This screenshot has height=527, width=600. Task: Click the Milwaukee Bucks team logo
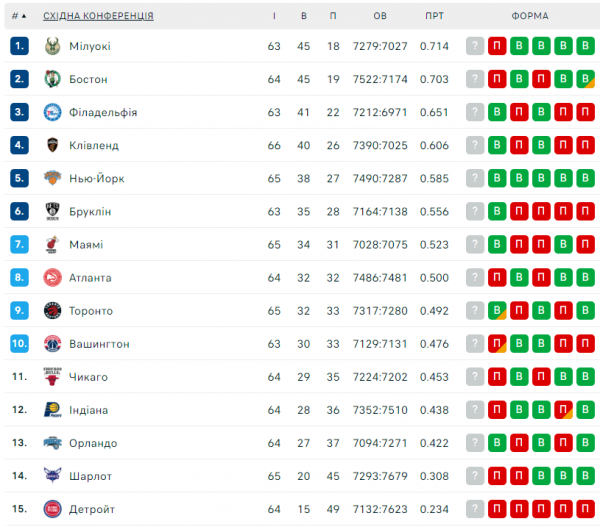53,46
